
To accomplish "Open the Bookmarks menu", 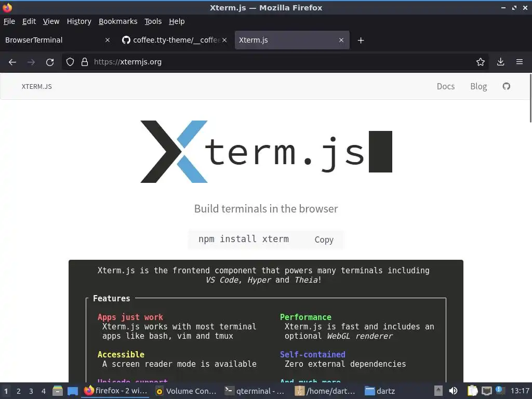I will click(x=118, y=21).
